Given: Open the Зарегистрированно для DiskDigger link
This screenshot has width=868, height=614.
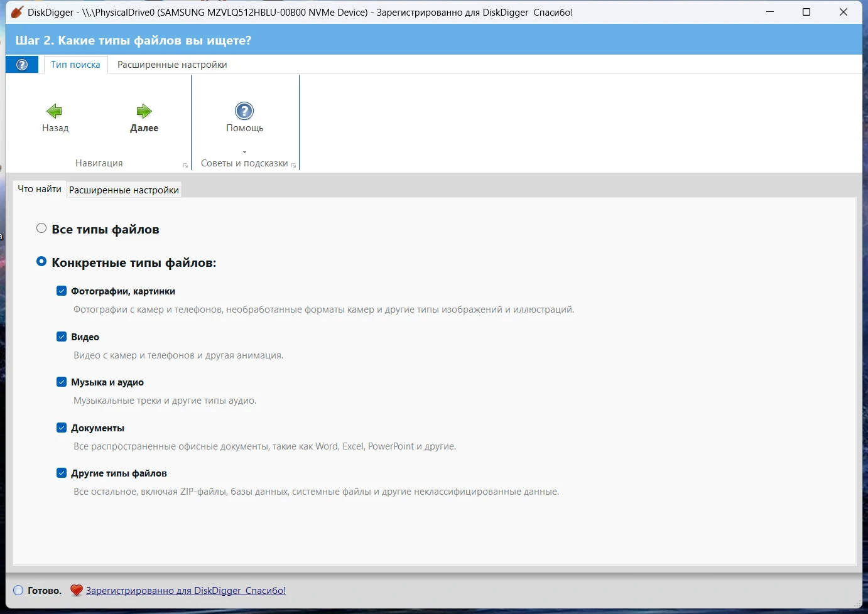Looking at the screenshot, I should 185,590.
